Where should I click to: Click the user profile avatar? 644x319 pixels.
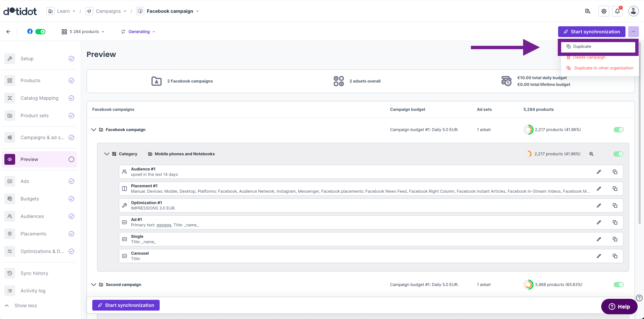tap(633, 11)
